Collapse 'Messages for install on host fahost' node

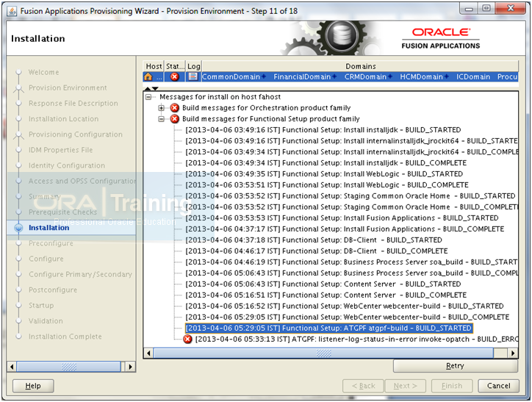[x=148, y=97]
